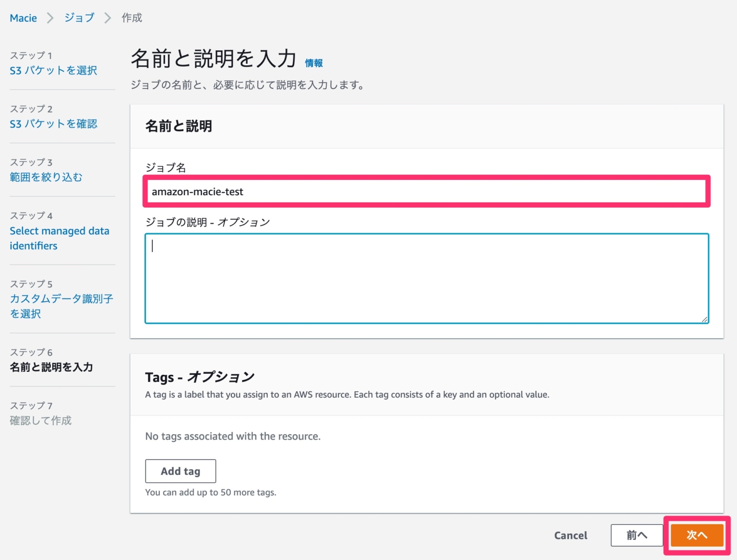Select step 5 カスタムデータ識別子を選択
This screenshot has width=737, height=560.
coord(61,306)
